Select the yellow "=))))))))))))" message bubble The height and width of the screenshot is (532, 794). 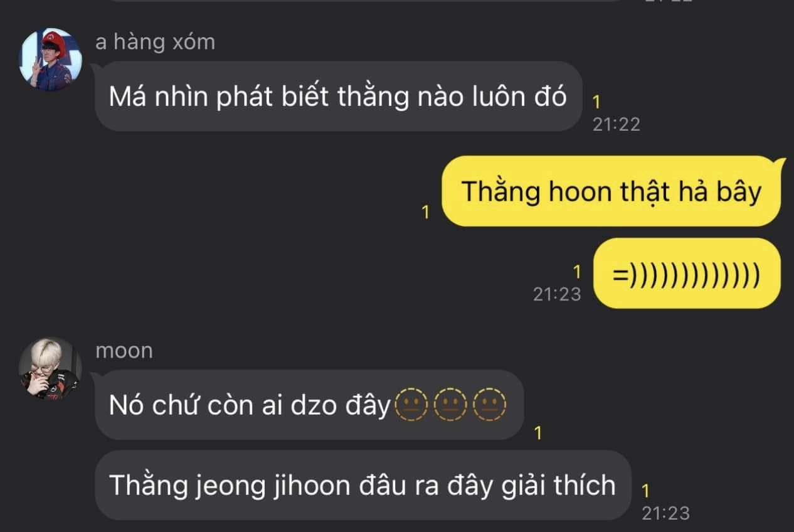tap(687, 273)
